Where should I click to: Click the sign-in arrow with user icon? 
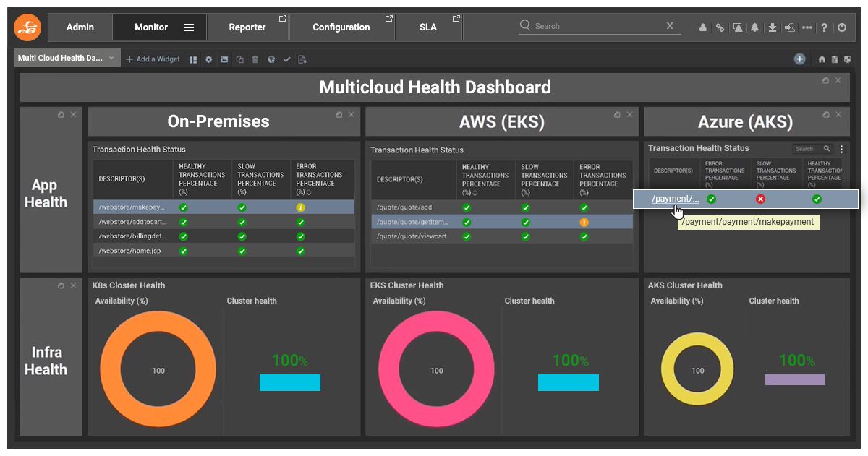[x=789, y=27]
